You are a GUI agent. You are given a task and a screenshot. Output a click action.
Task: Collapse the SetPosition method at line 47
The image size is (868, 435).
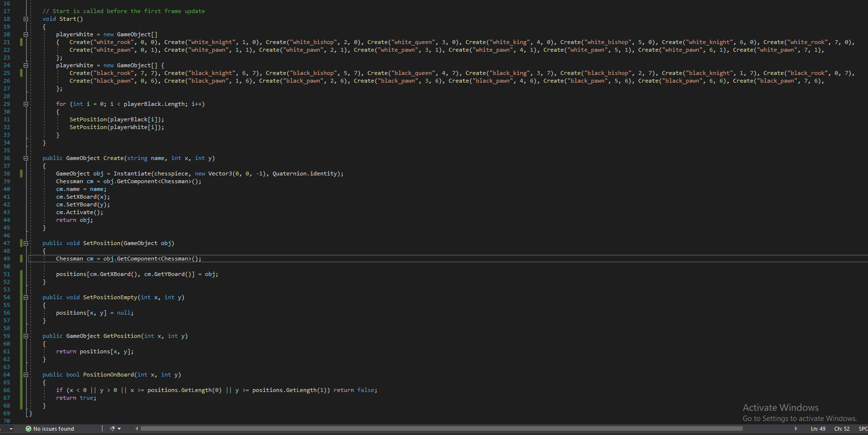pyautogui.click(x=26, y=243)
